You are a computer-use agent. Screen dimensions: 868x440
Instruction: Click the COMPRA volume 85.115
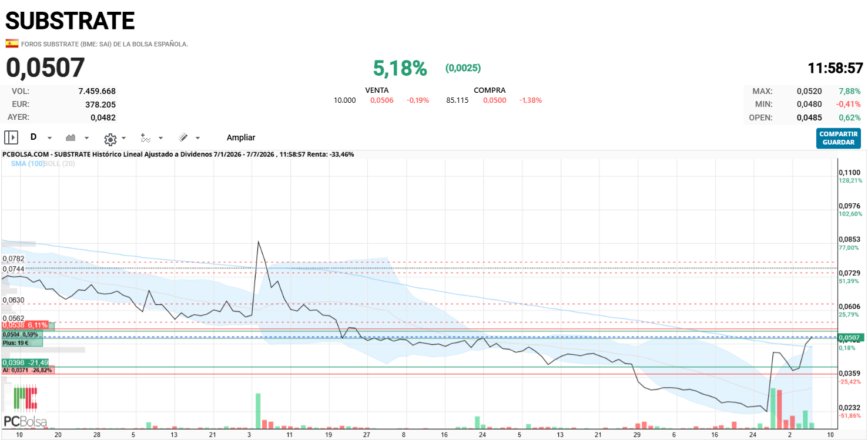pyautogui.click(x=457, y=100)
